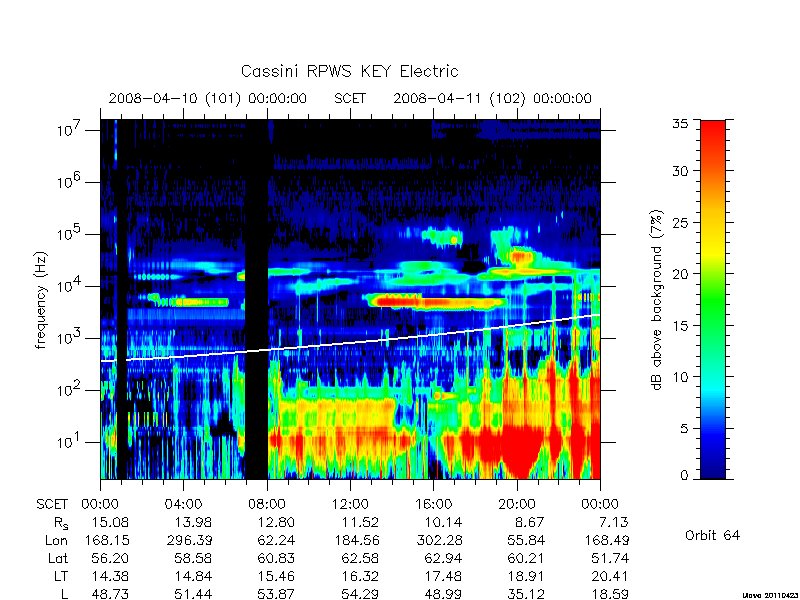Click the Lon value 296.39
The height and width of the screenshot is (600, 800).
tap(189, 540)
